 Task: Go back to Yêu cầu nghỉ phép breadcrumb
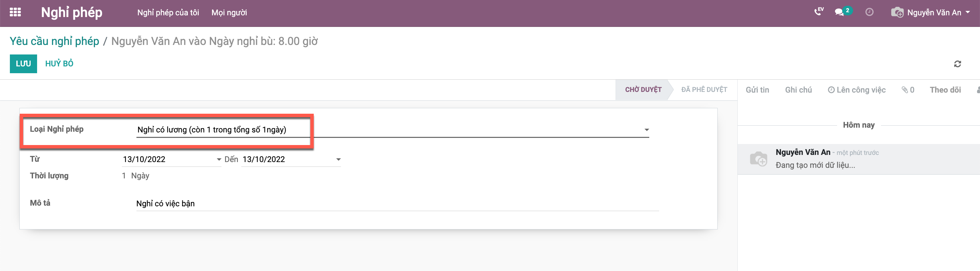tap(54, 41)
